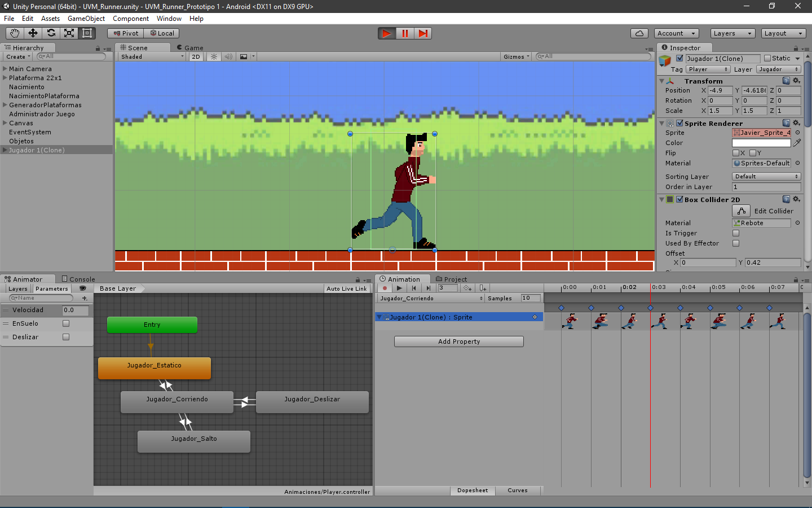The height and width of the screenshot is (508, 812).
Task: Open Sprite Renderer Material object picker
Action: (797, 163)
